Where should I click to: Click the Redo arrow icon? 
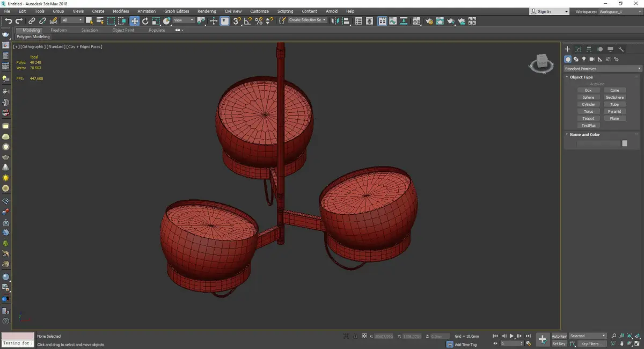tap(18, 21)
